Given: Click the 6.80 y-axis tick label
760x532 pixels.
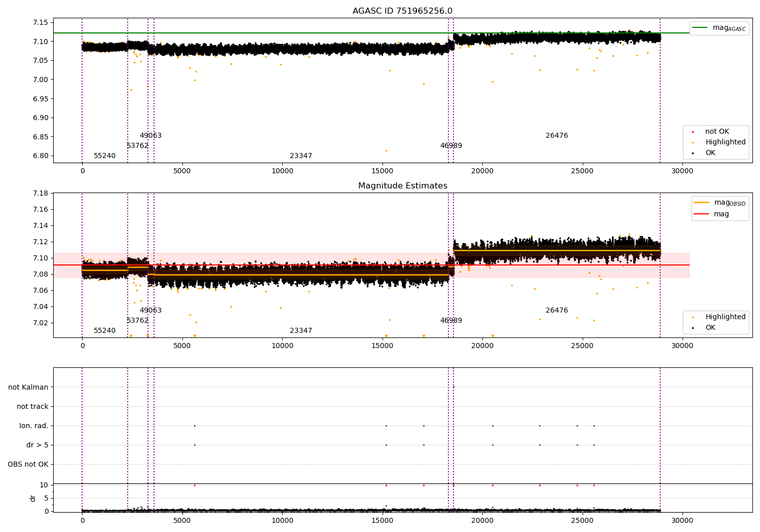Looking at the screenshot, I should pyautogui.click(x=40, y=156).
